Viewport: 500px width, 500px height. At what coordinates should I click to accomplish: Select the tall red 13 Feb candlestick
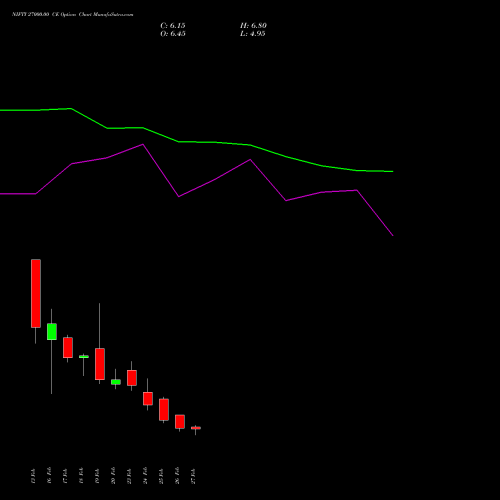tap(36, 293)
